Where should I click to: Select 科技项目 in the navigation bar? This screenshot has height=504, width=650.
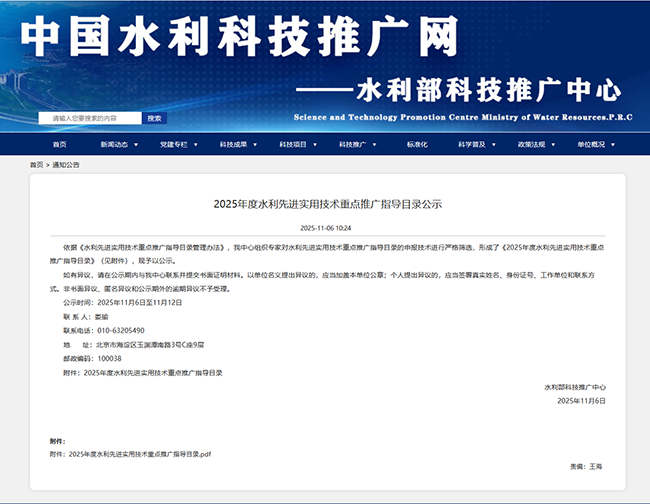293,144
